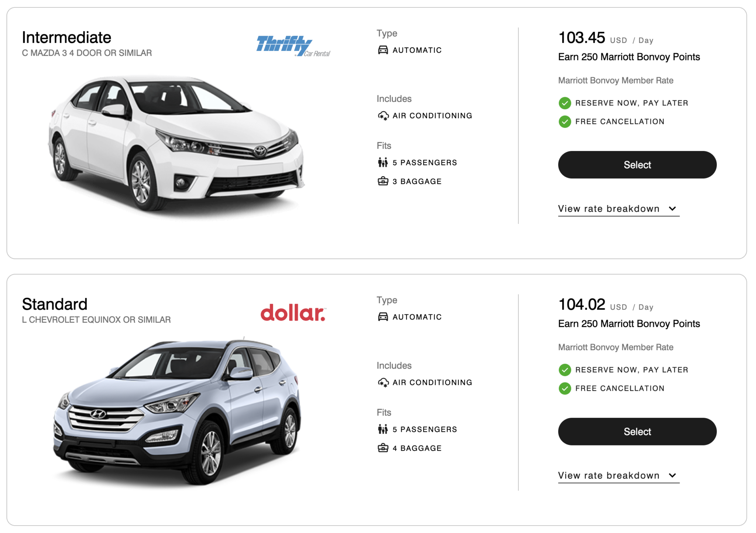
Task: Click the air conditioning icon on Intermediate card
Action: (x=383, y=116)
